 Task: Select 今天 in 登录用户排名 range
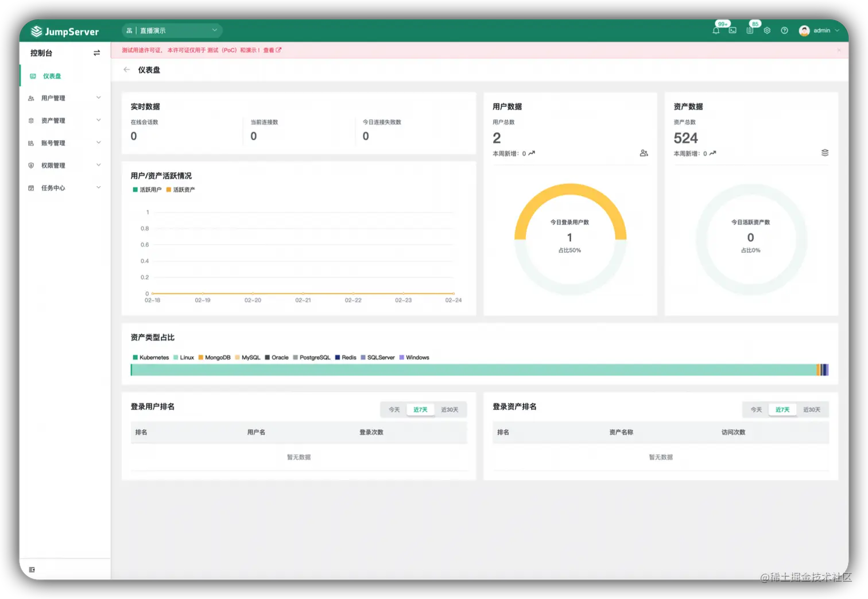click(x=394, y=409)
